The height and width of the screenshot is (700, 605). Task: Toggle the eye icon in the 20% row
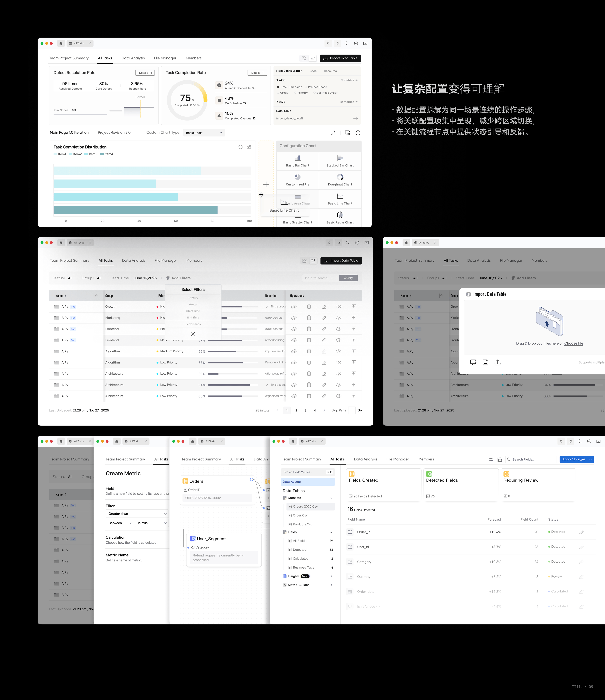pos(338,374)
